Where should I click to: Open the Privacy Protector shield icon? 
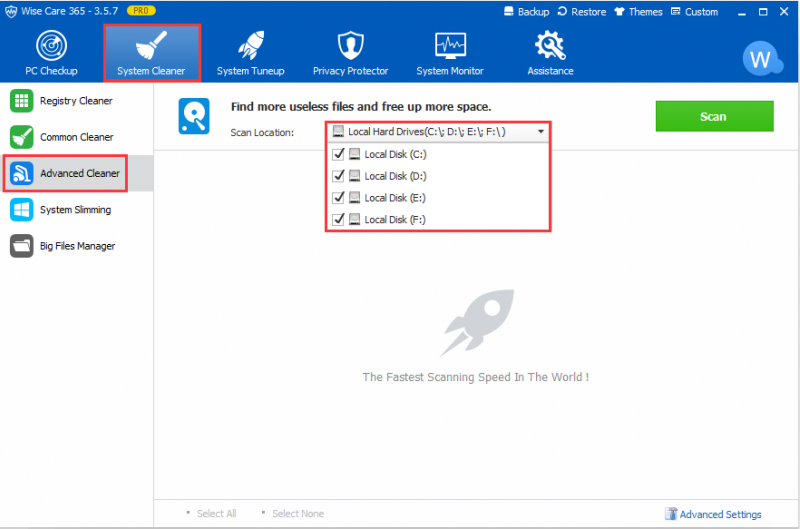coord(351,45)
